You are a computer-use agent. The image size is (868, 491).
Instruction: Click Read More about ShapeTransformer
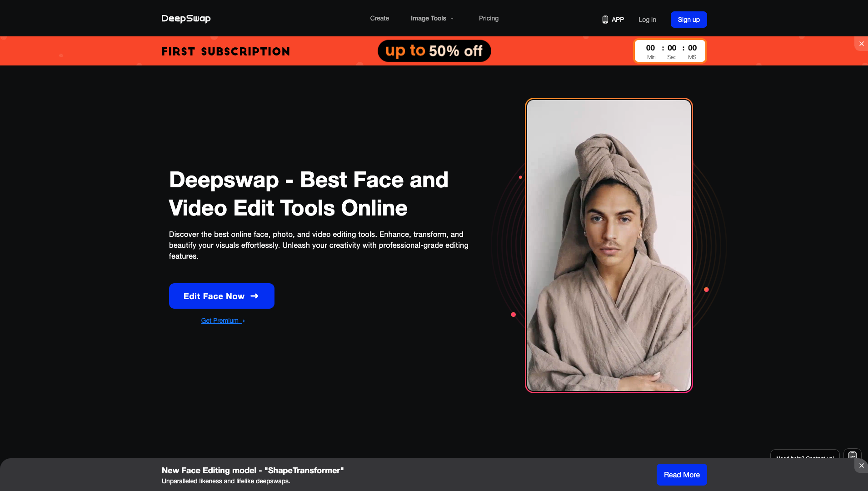point(681,474)
